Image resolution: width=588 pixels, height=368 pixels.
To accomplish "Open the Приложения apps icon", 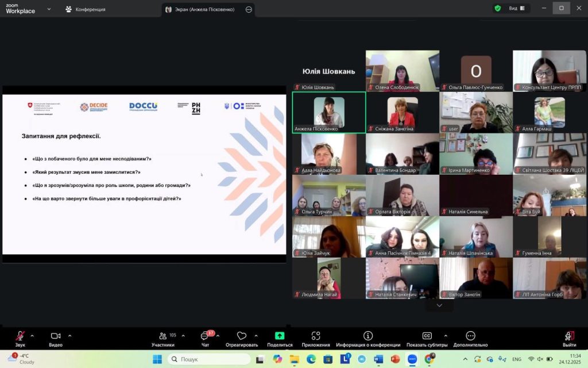I will tap(315, 336).
